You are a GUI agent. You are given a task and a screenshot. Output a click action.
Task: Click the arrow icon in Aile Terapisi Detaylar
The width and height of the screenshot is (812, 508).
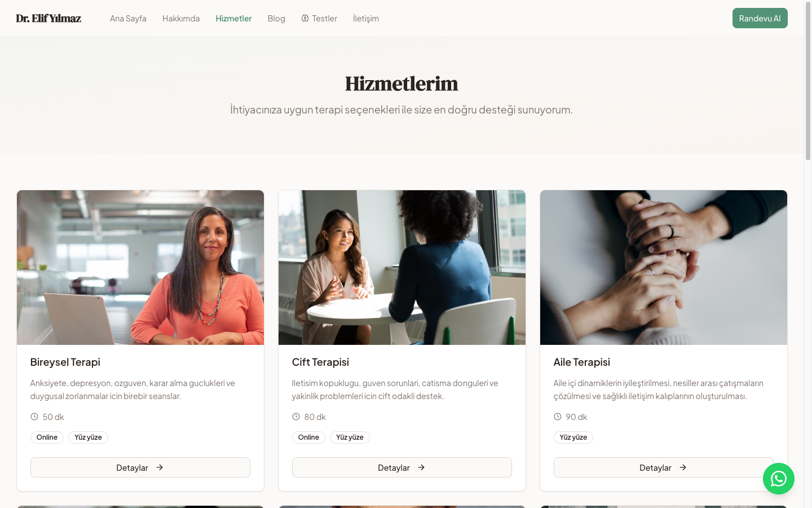(x=683, y=467)
